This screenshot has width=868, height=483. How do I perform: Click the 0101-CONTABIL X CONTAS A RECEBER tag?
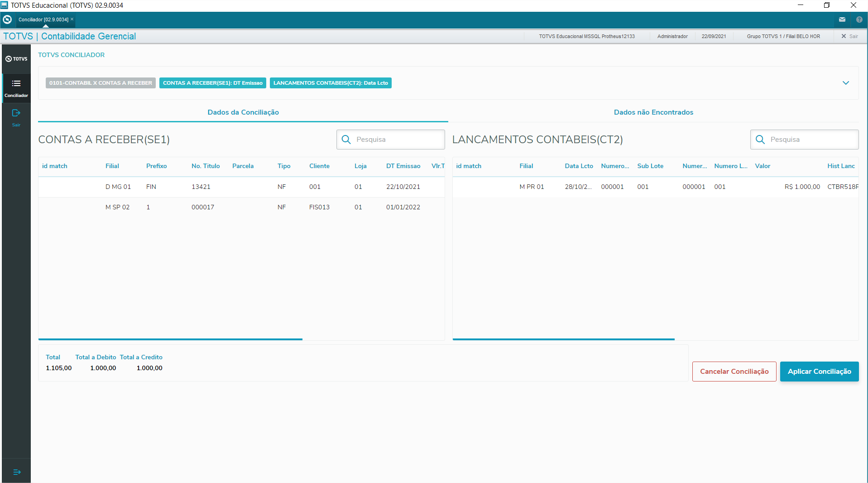coord(101,83)
